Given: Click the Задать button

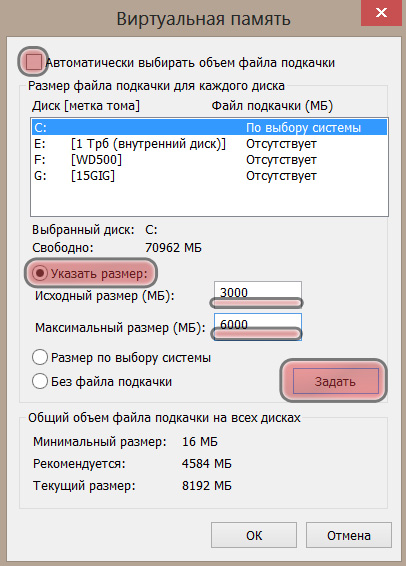Looking at the screenshot, I should coord(335,381).
